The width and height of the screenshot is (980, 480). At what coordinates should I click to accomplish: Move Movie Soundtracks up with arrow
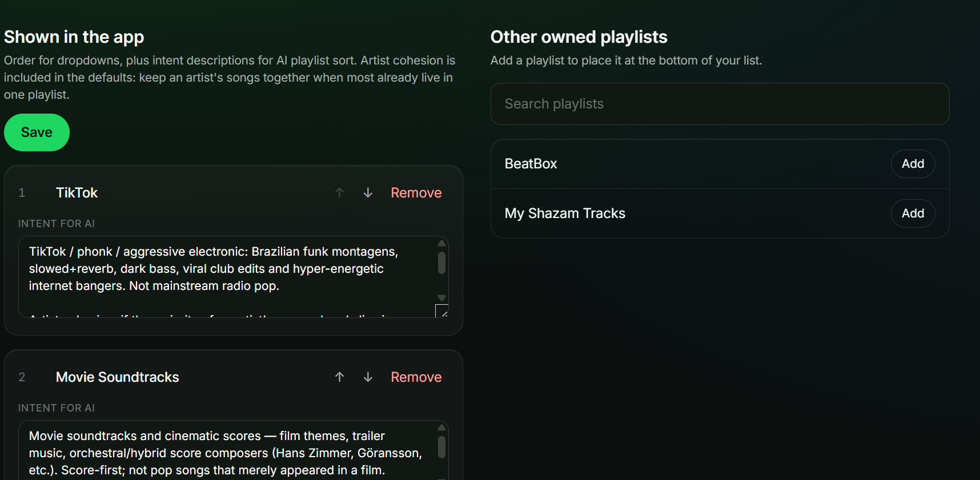(339, 377)
